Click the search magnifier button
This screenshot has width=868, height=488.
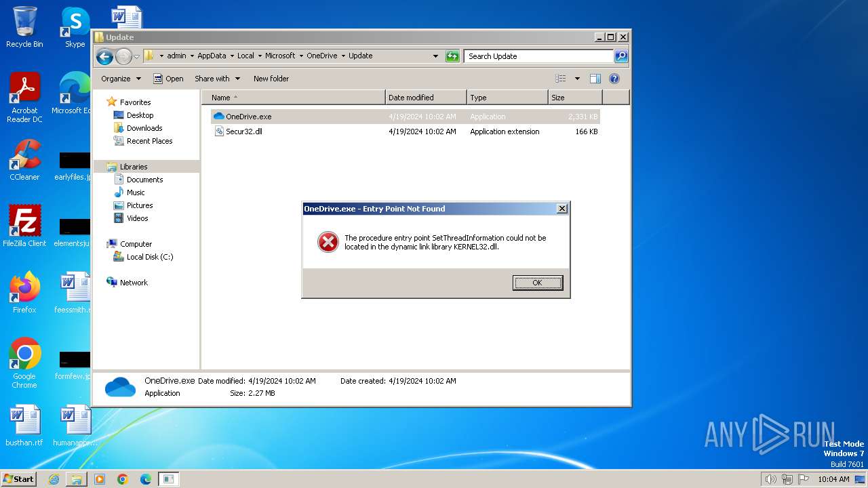click(621, 56)
